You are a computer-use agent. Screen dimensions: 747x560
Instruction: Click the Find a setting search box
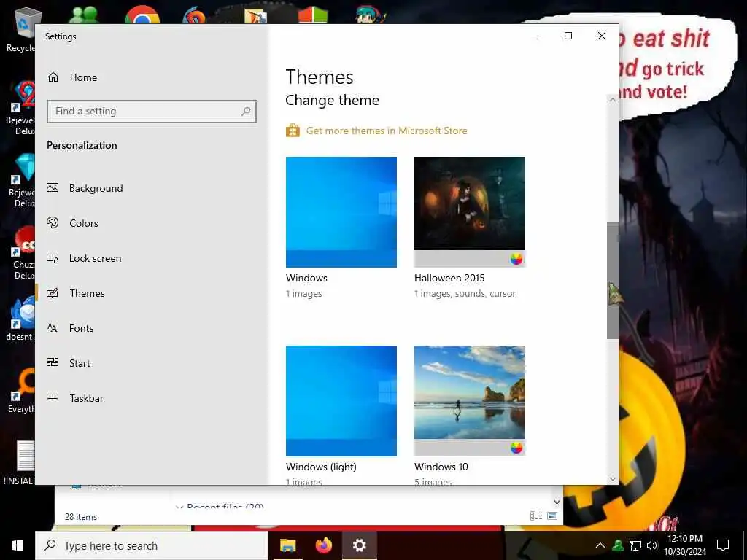(x=152, y=112)
